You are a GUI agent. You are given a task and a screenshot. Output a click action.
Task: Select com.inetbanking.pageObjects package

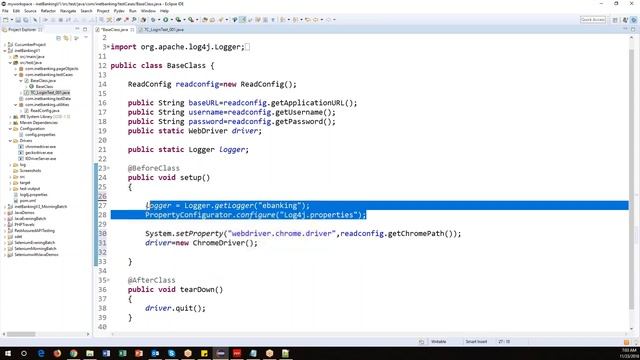(x=51, y=69)
